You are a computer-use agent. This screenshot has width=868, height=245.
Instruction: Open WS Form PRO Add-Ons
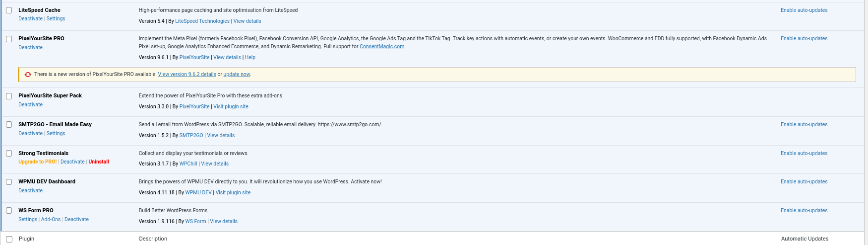coord(51,220)
